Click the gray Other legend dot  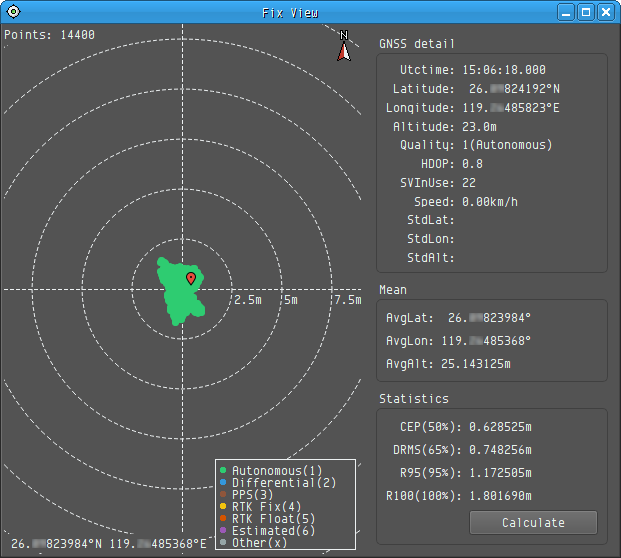[223, 542]
